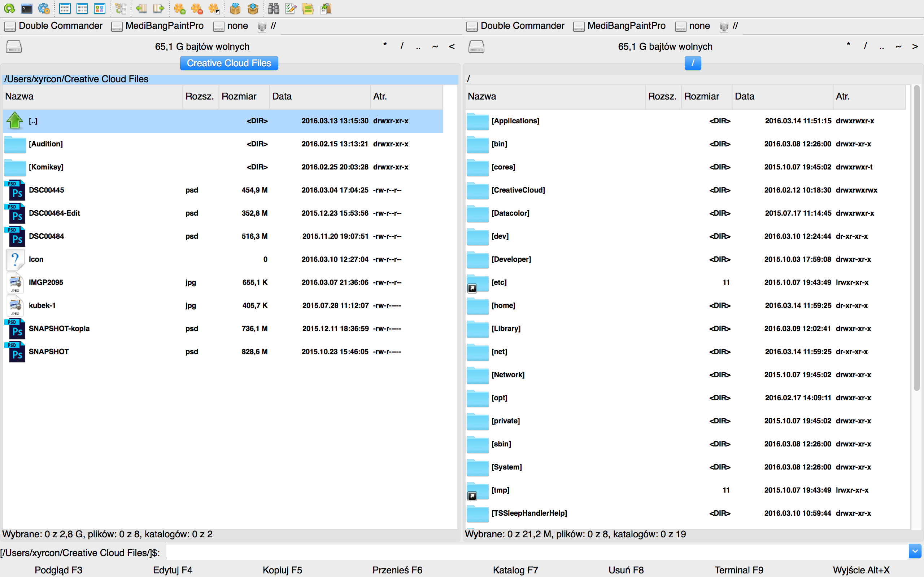
Task: Open the command line history dropdown arrow
Action: click(x=915, y=551)
